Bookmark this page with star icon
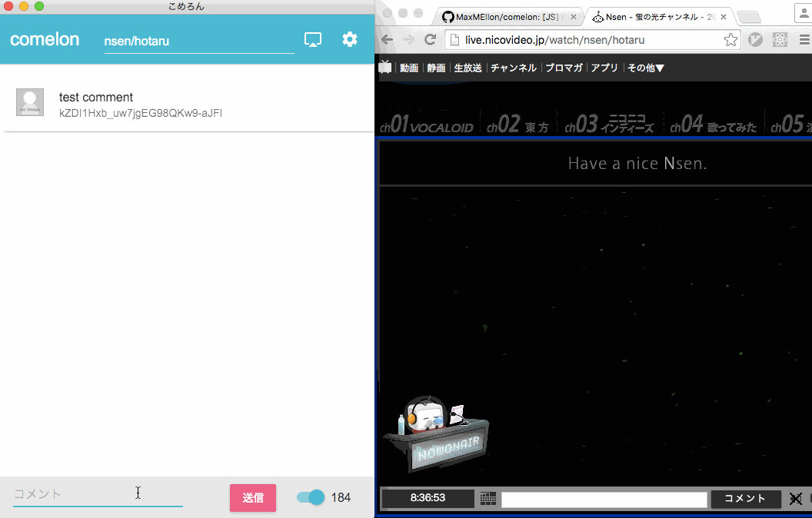Viewport: 812px width, 518px height. (730, 40)
